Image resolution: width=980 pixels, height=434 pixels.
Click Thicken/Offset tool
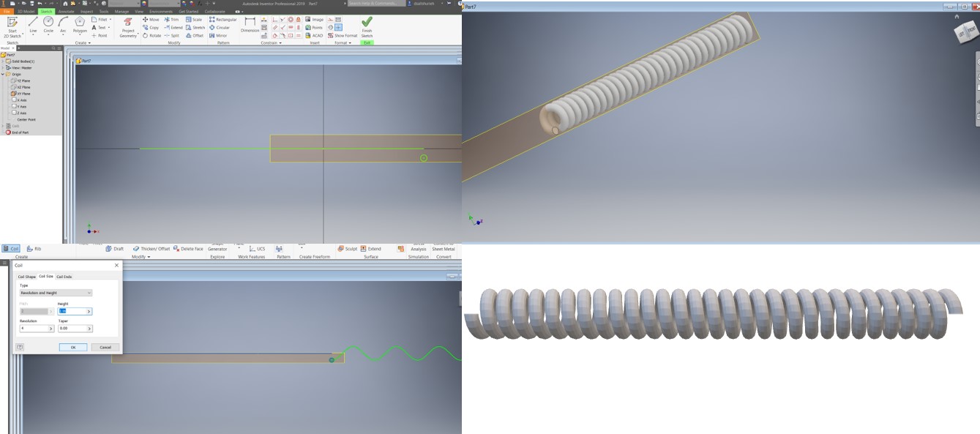coord(152,249)
